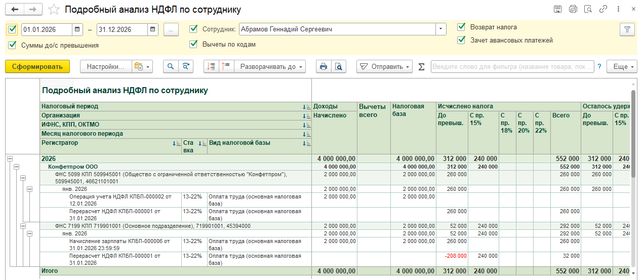Click the print icon in the report toolbar
This screenshot has height=280, width=644.
[x=323, y=66]
